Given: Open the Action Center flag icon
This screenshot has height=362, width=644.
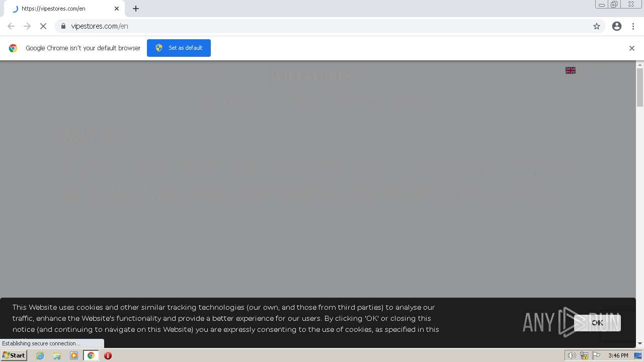Looking at the screenshot, I should [596, 355].
